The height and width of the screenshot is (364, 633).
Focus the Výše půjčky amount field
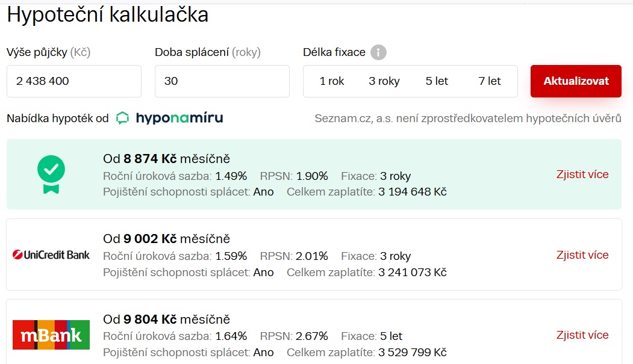[x=74, y=81]
